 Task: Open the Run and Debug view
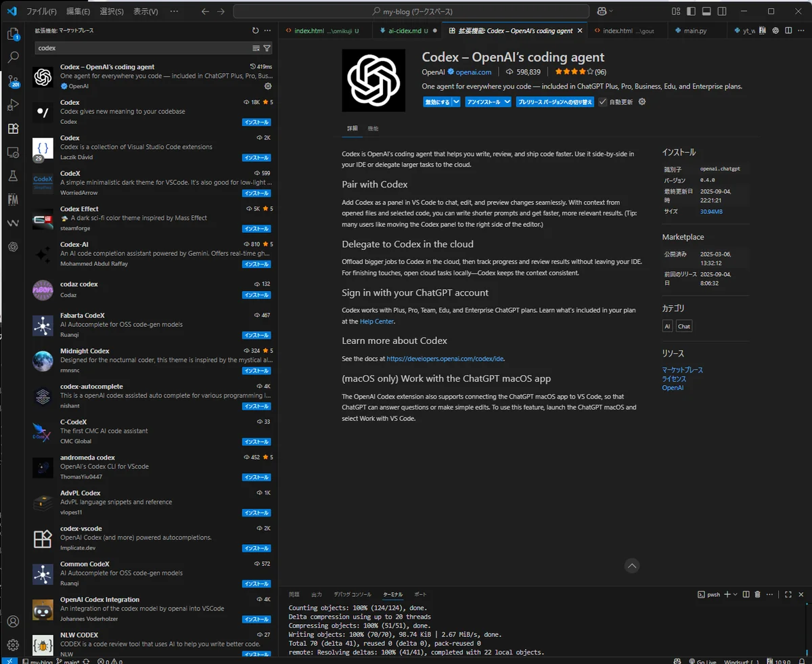coord(13,105)
